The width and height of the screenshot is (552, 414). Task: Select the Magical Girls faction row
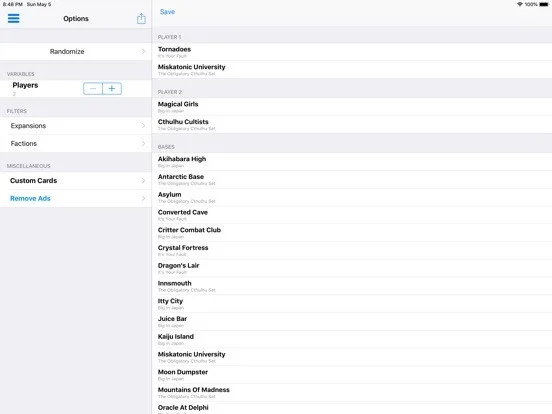pos(352,107)
